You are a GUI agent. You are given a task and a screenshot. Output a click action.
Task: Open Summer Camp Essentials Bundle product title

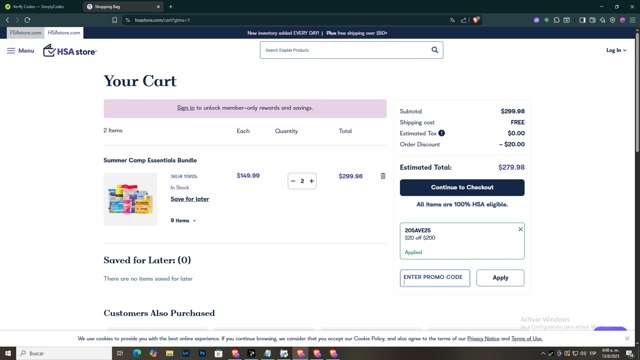[150, 160]
